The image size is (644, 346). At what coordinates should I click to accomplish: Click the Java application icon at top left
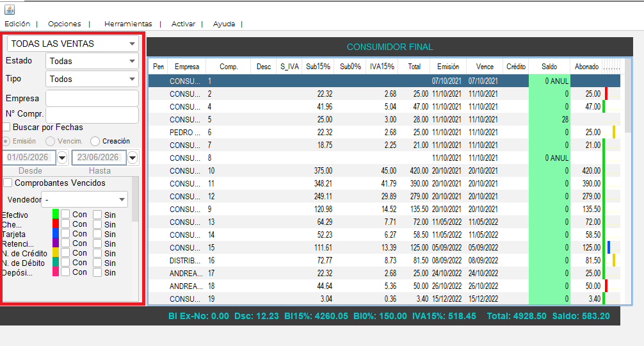click(10, 10)
